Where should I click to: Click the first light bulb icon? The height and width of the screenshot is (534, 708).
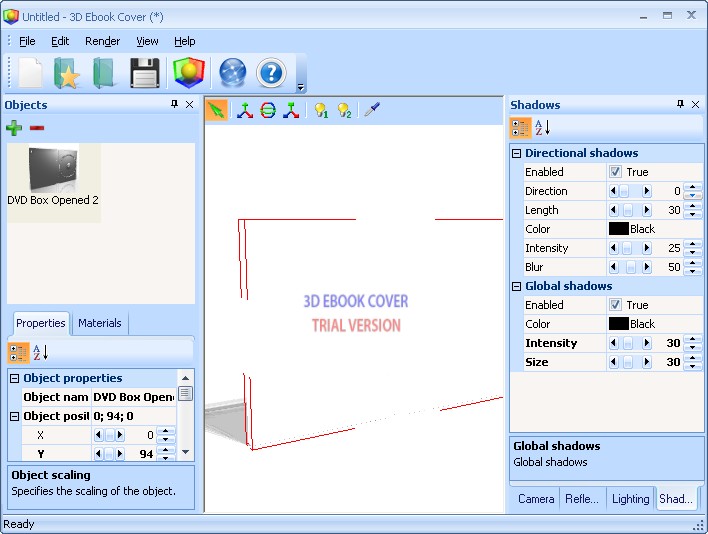pyautogui.click(x=320, y=110)
